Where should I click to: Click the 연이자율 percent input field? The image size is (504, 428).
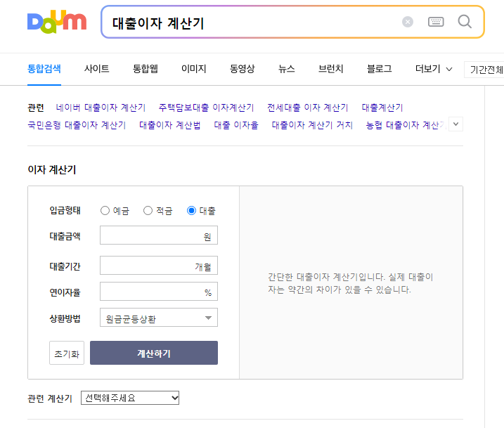tap(159, 292)
